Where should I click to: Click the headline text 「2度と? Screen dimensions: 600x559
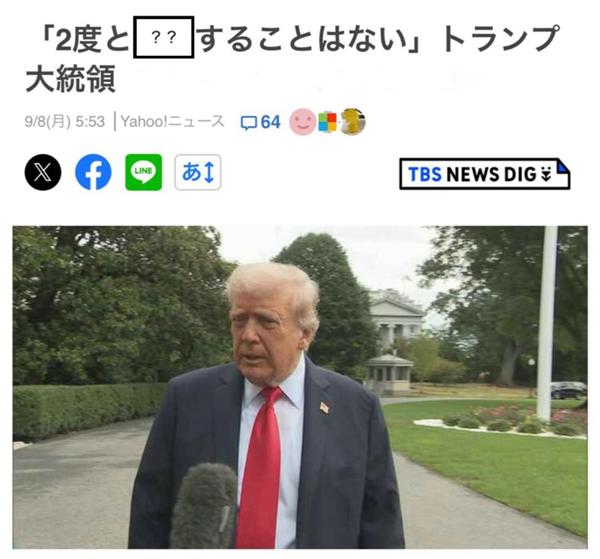[x=85, y=39]
